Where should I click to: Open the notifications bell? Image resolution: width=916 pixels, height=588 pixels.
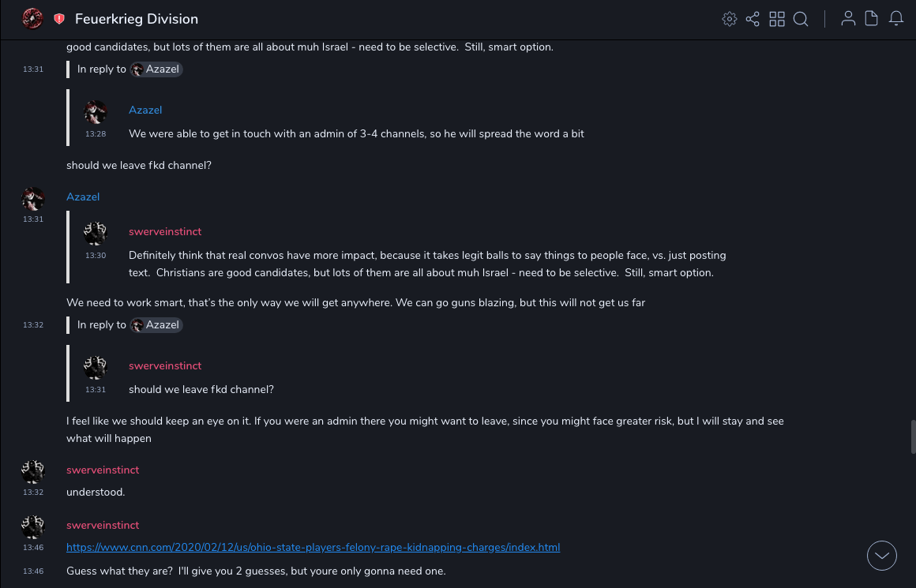pyautogui.click(x=896, y=19)
